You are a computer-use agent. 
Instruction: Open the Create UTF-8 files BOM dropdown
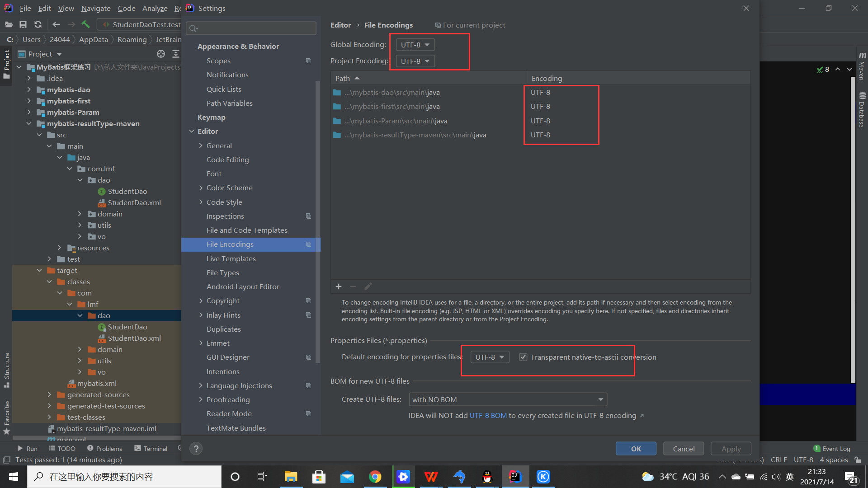[508, 399]
